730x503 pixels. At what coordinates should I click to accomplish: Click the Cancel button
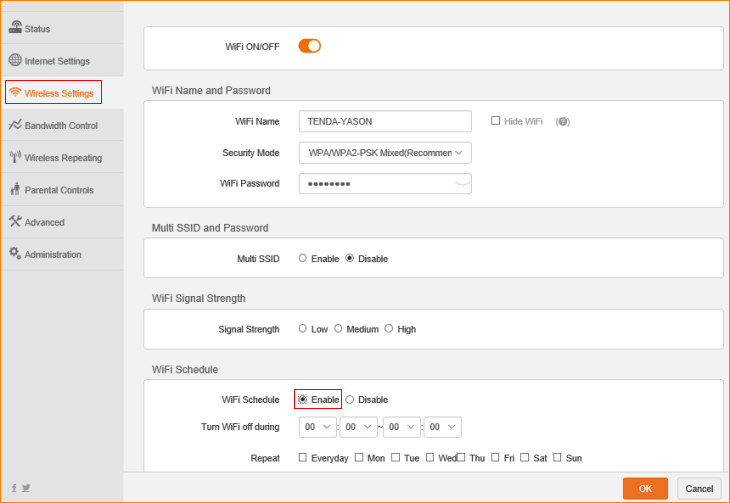699,488
